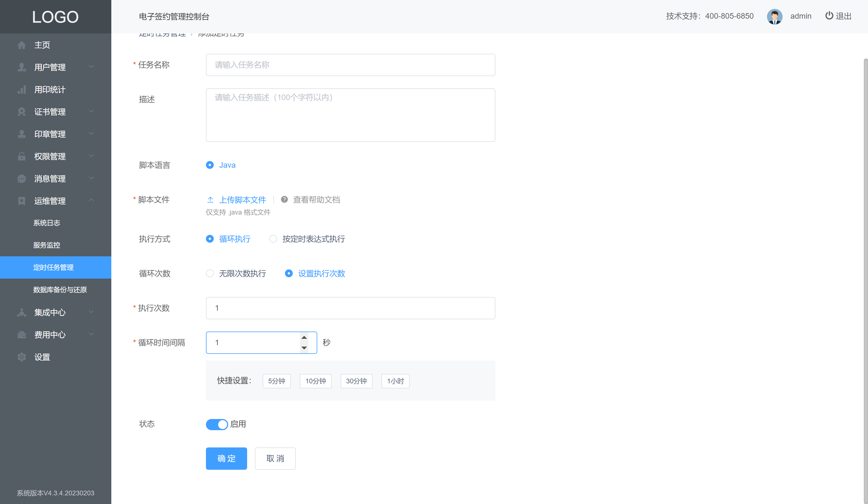Viewport: 868px width, 504px height.
Task: Toggle the 启用 status switch
Action: (217, 424)
